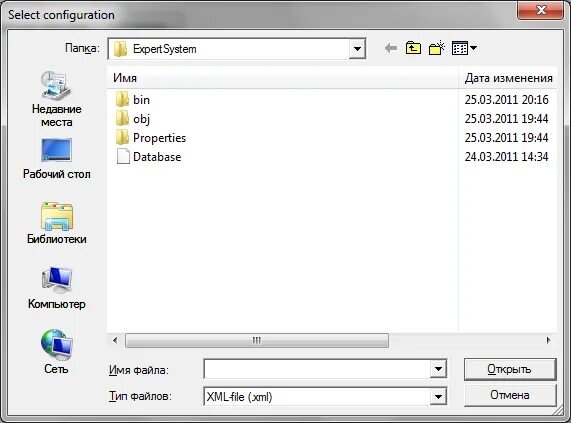This screenshot has width=571, height=423.
Task: Click inside the Имя файла text field
Action: click(x=317, y=369)
